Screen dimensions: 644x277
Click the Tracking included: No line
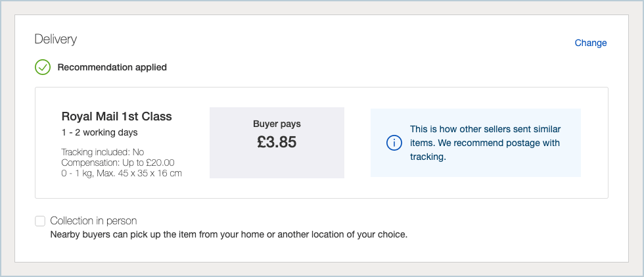[x=103, y=153]
